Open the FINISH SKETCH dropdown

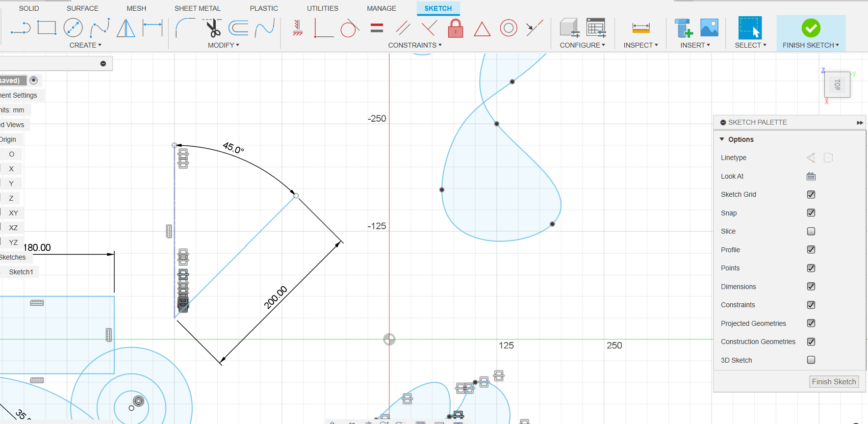coord(811,45)
